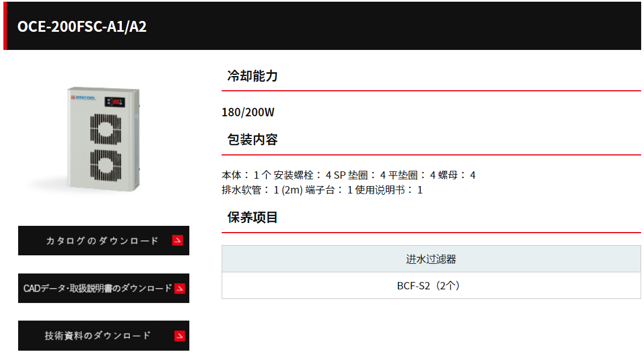Click the OCE-200FSC cooler product image
This screenshot has height=362, width=644.
(104, 139)
